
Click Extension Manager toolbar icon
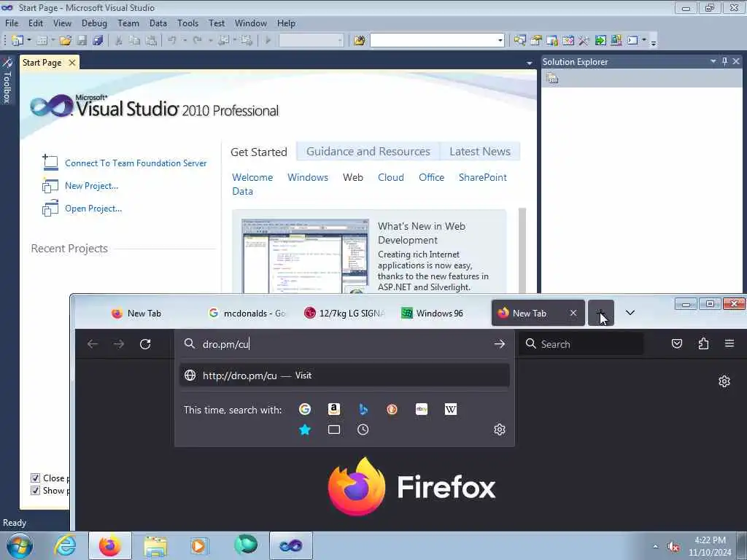pyautogui.click(x=616, y=41)
